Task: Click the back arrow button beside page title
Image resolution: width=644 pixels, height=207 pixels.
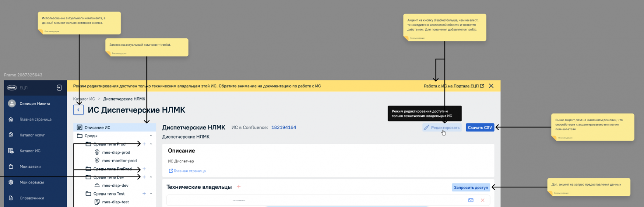Action: [x=78, y=110]
